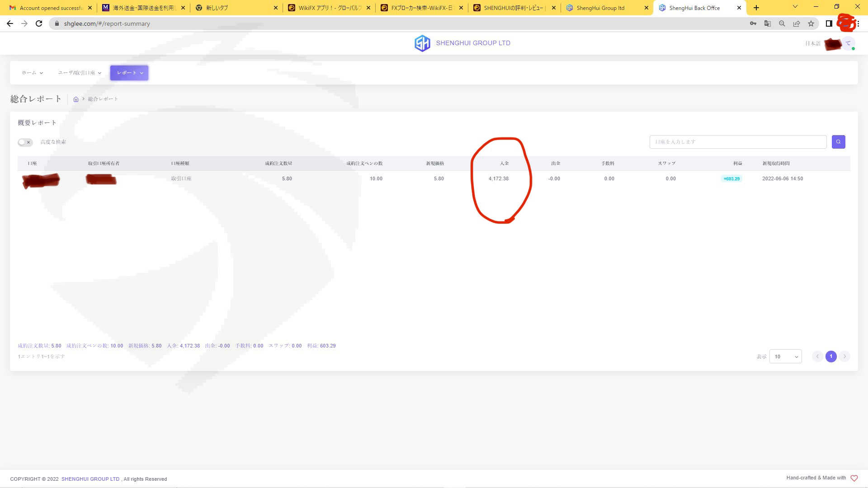Viewport: 868px width, 488px height.
Task: Open the saved passwords key icon
Action: point(753,23)
